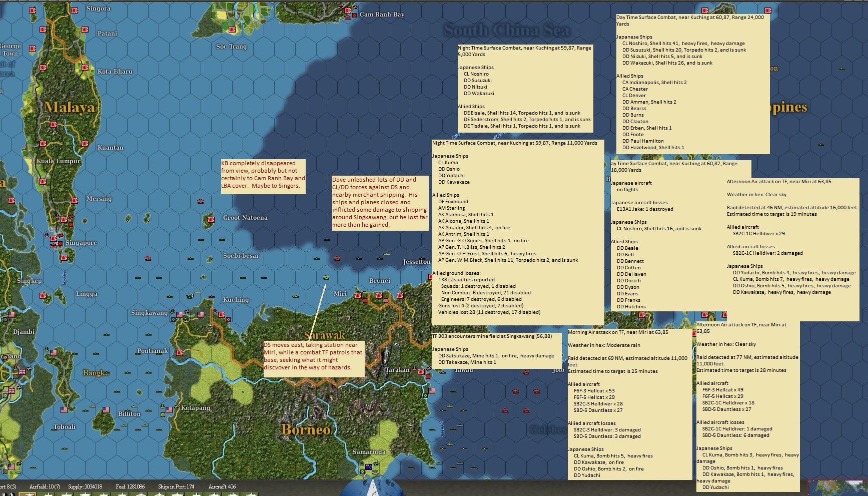Select the Soebi-besar map label

point(241,256)
